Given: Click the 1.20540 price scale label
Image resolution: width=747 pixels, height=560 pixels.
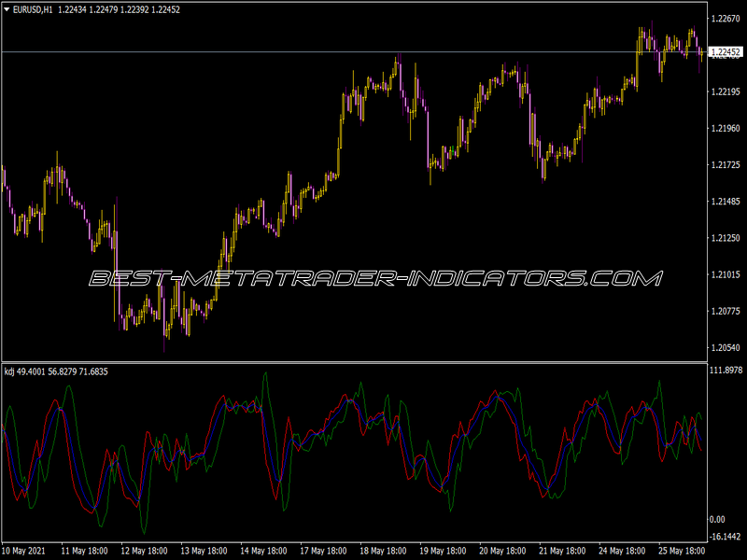Looking at the screenshot, I should [726, 347].
